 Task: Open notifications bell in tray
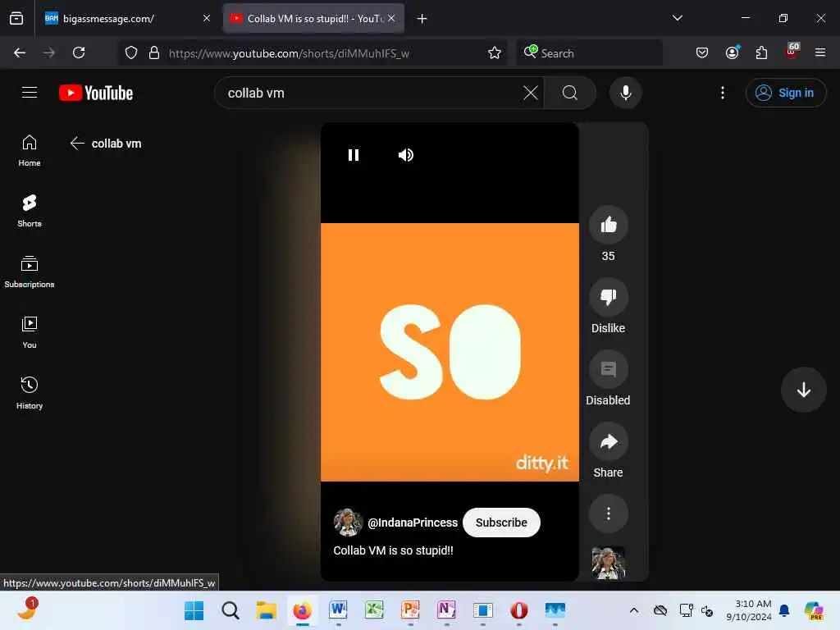pyautogui.click(x=783, y=610)
